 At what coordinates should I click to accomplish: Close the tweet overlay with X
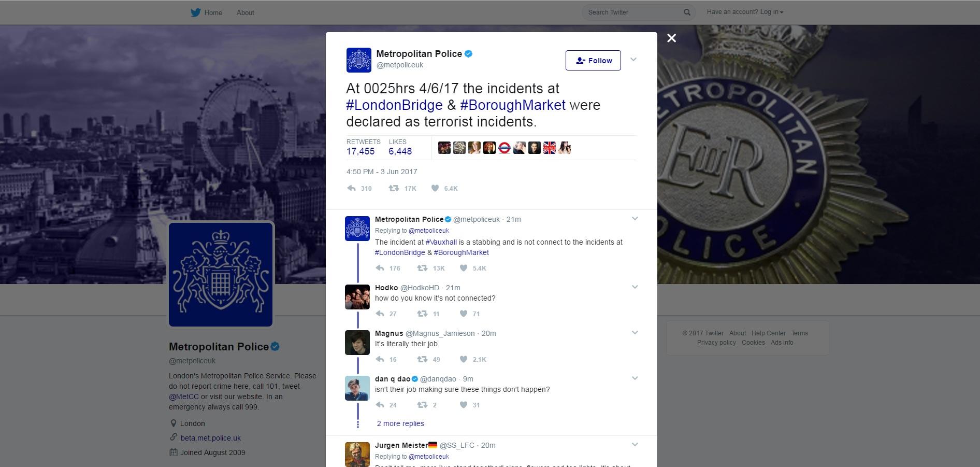(671, 38)
